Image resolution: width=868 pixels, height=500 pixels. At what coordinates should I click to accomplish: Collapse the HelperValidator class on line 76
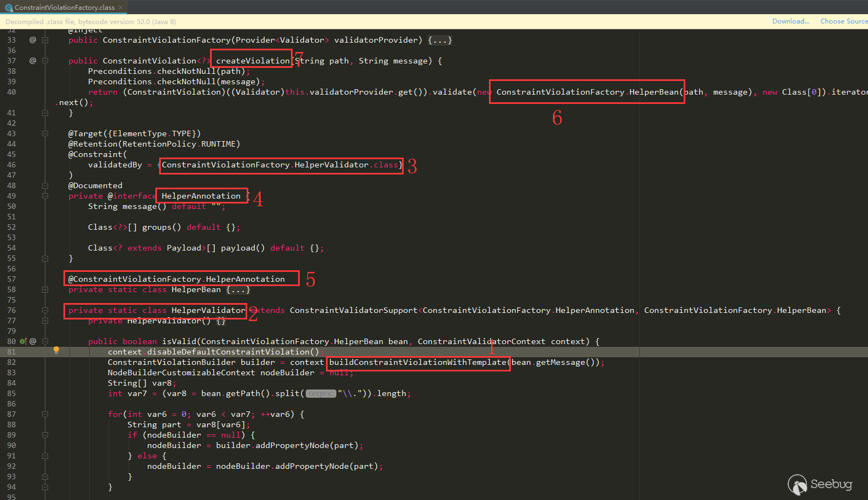tap(45, 310)
